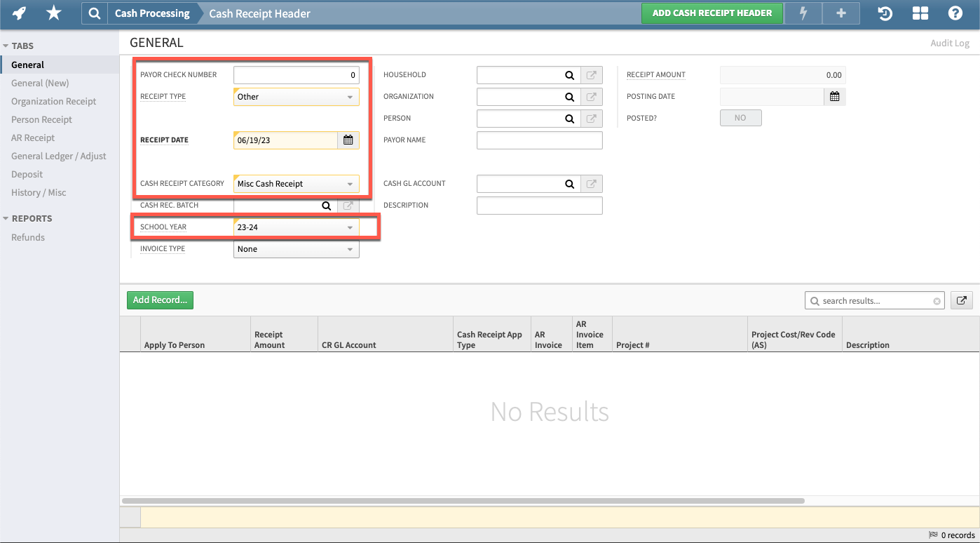The image size is (980, 543).
Task: Click the Add Record button
Action: click(160, 300)
